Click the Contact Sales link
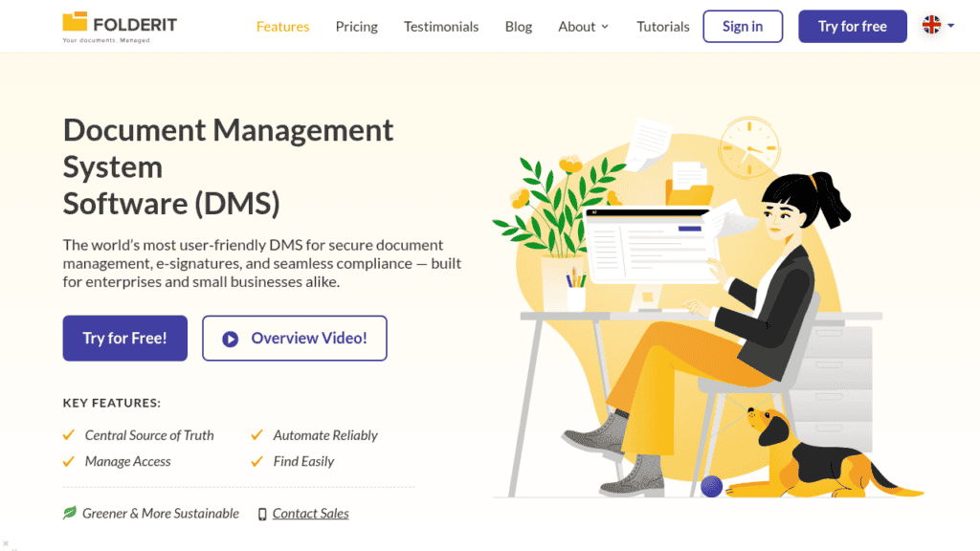This screenshot has height=551, width=980. [310, 514]
